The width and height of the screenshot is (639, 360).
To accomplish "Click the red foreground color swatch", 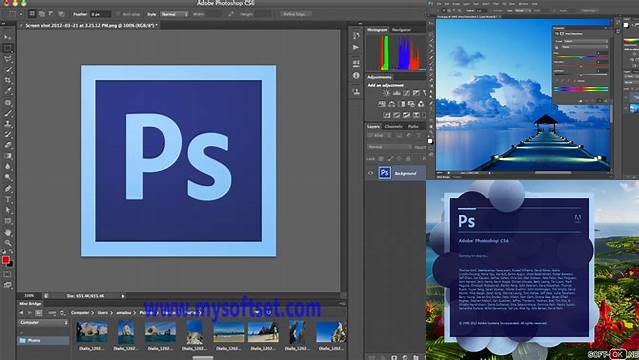I will pos(5,260).
